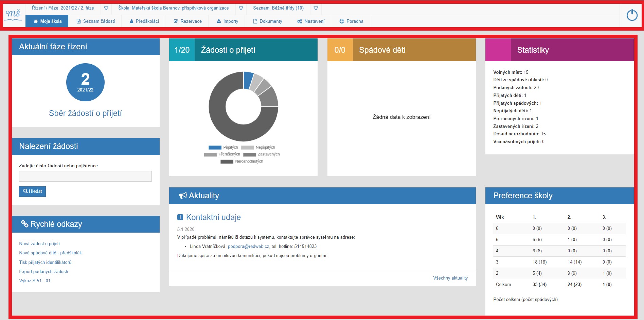This screenshot has width=644, height=320.
Task: Click the blue Přijatých legend swatch
Action: 215,147
